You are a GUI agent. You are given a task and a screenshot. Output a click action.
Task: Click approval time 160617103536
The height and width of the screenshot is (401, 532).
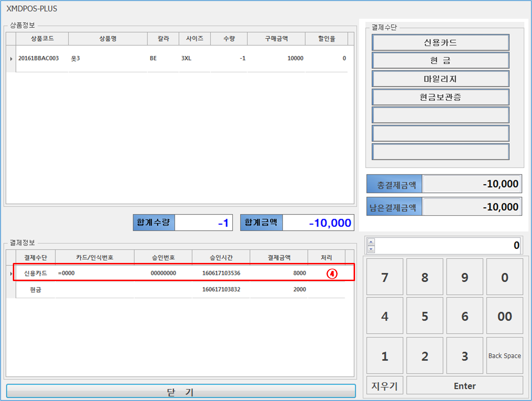221,273
